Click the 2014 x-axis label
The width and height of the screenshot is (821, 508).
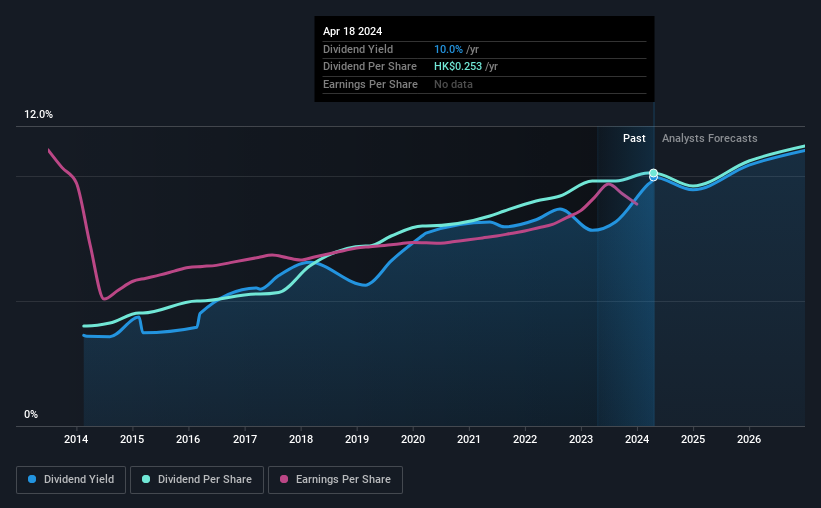76,439
